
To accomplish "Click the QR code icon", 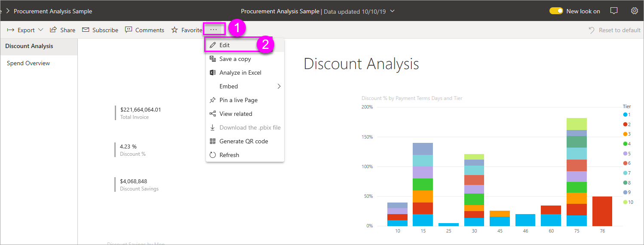I will point(213,141).
